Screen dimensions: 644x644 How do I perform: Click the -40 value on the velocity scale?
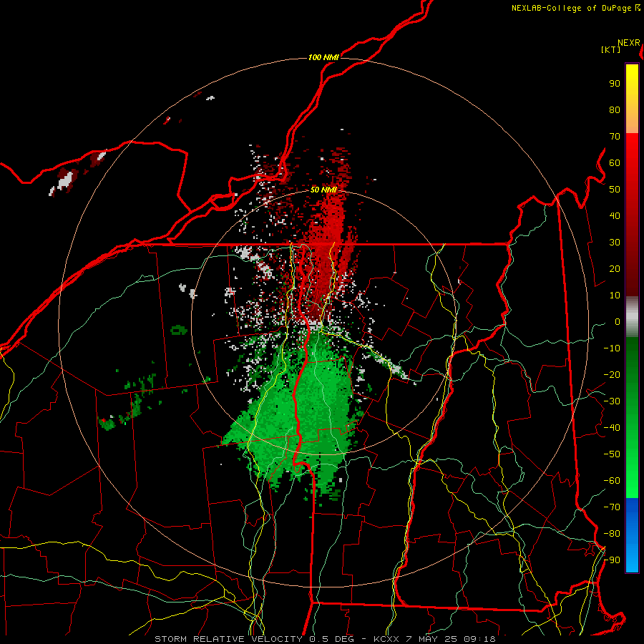click(x=612, y=428)
